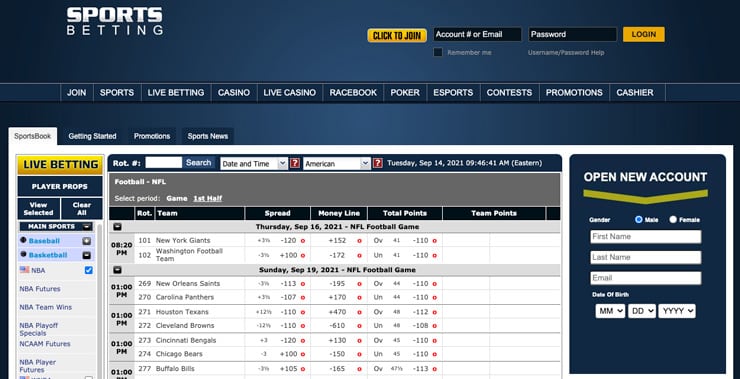Focus the Password field
The height and width of the screenshot is (379, 740).
tap(572, 34)
